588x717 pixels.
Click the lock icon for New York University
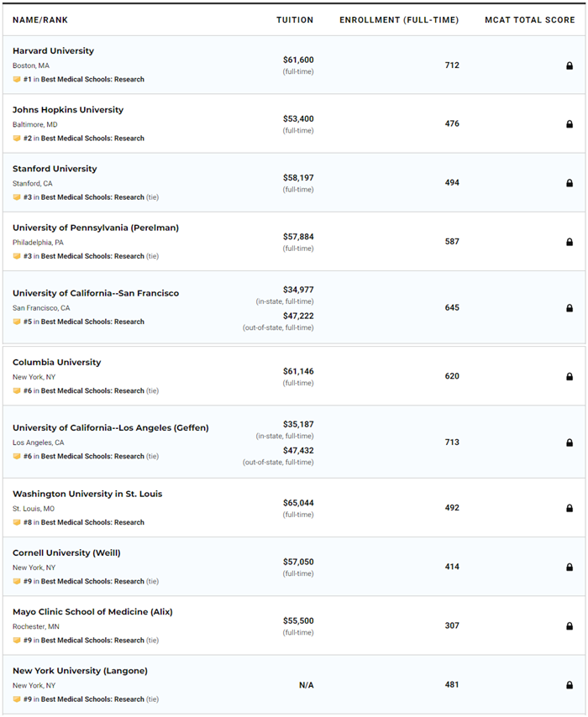570,685
